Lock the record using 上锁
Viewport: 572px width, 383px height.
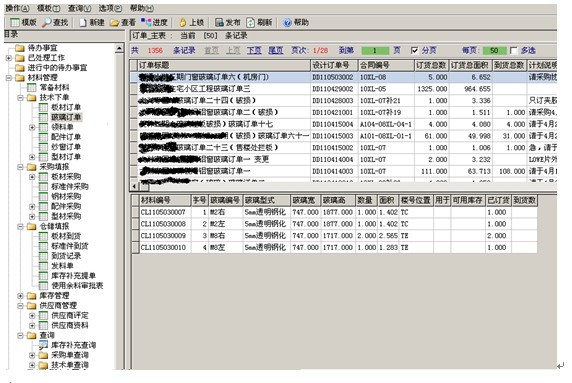coord(182,23)
